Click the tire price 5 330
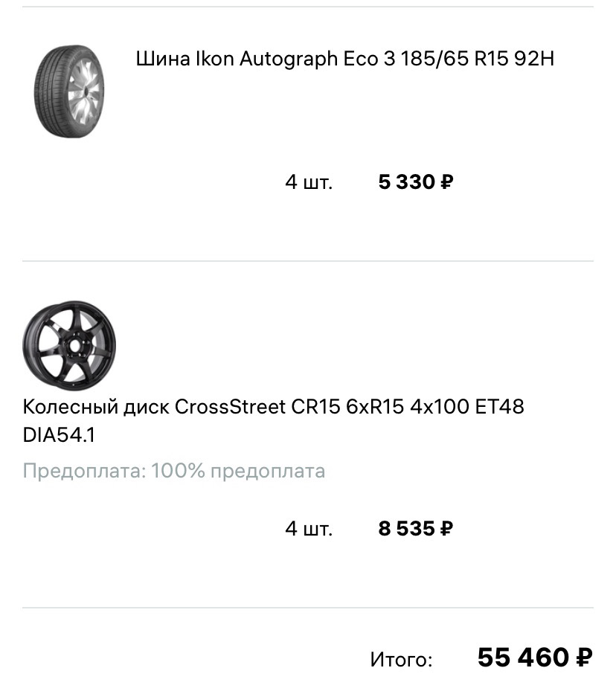This screenshot has height=694, width=616. pyautogui.click(x=406, y=182)
